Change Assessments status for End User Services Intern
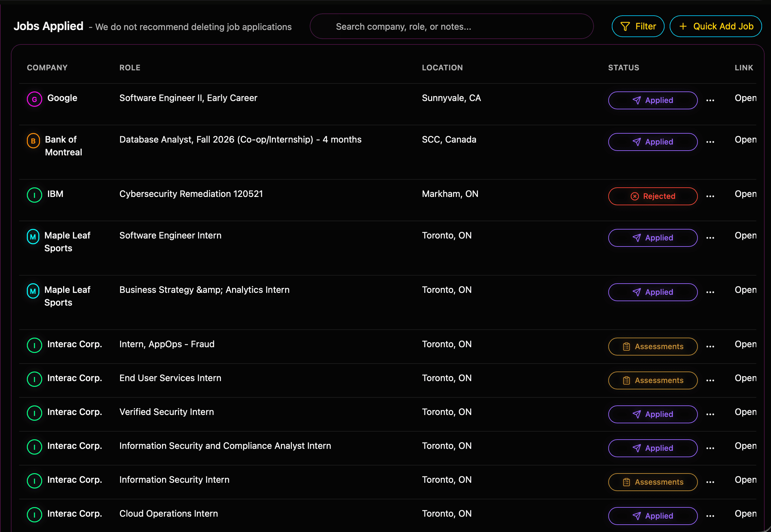The height and width of the screenshot is (532, 771). pos(653,381)
